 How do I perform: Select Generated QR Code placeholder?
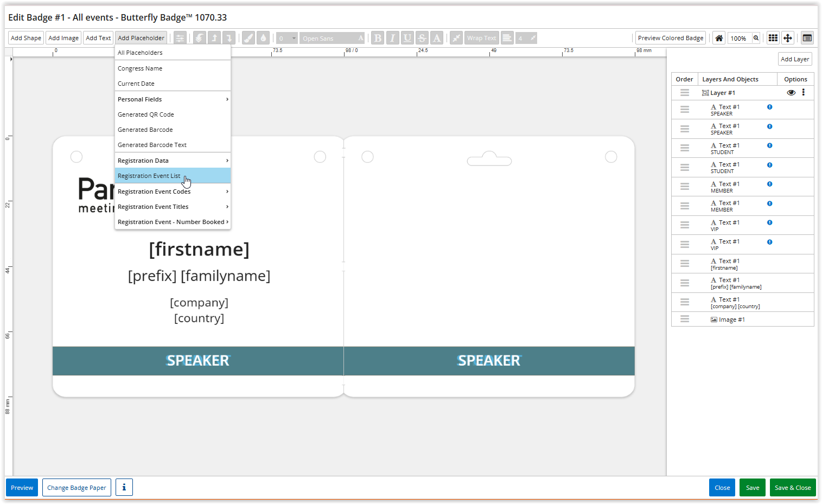pyautogui.click(x=146, y=114)
